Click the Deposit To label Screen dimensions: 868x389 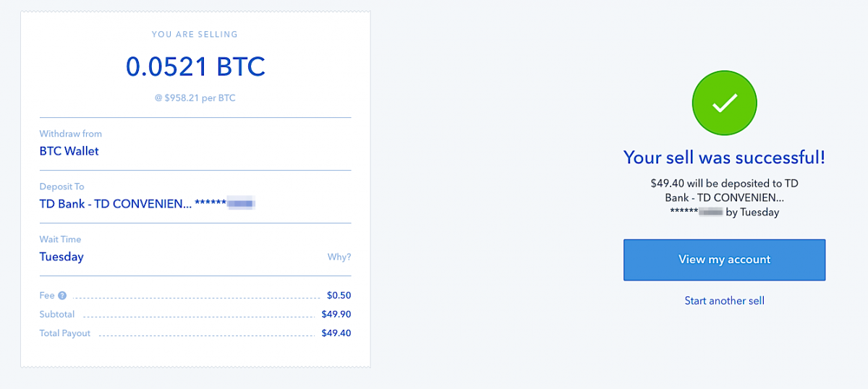coord(61,187)
